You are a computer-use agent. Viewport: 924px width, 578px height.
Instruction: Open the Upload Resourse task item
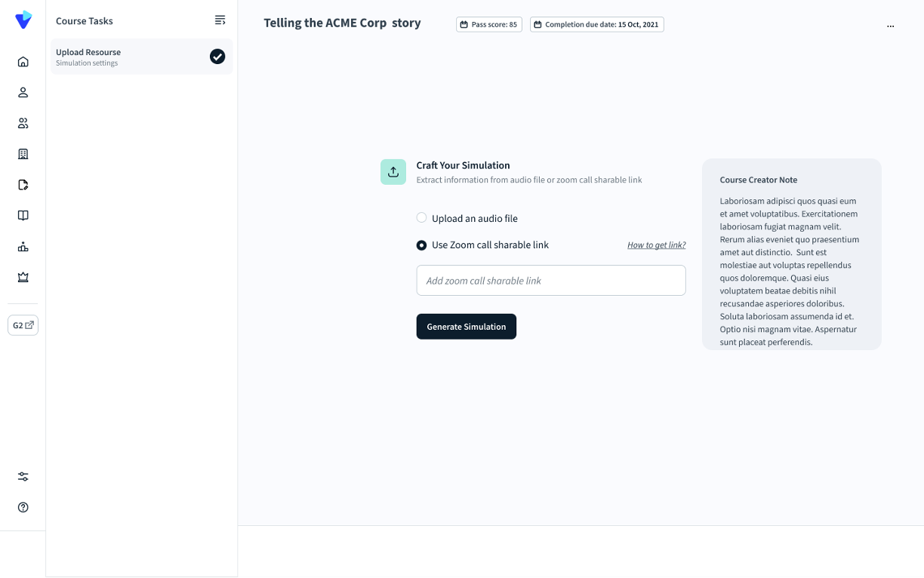pyautogui.click(x=121, y=57)
